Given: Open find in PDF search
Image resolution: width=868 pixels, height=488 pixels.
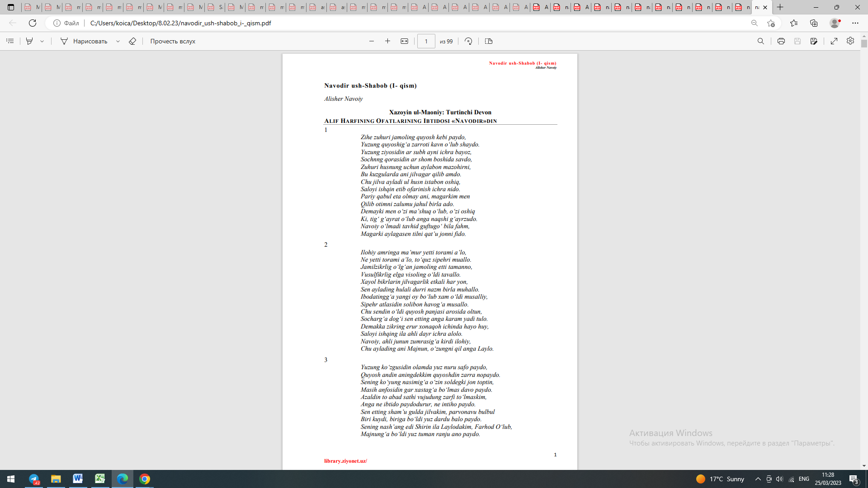Looking at the screenshot, I should click(x=761, y=41).
